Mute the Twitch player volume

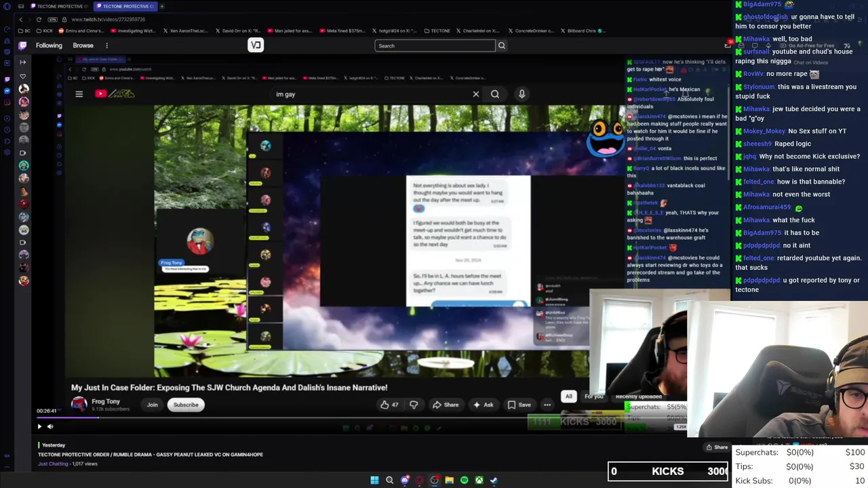(x=50, y=426)
